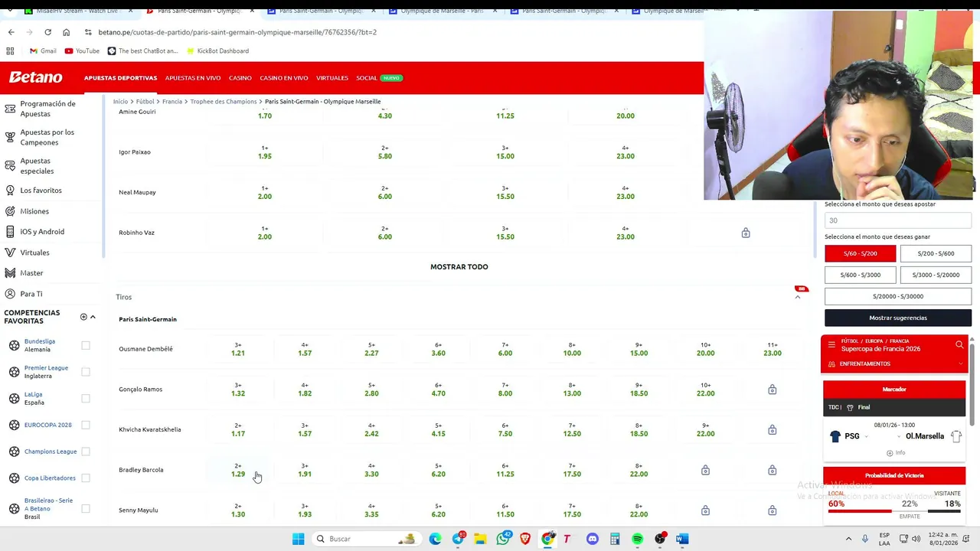This screenshot has width=980, height=551.
Task: Open VIRTUALES menu item
Action: tap(332, 78)
